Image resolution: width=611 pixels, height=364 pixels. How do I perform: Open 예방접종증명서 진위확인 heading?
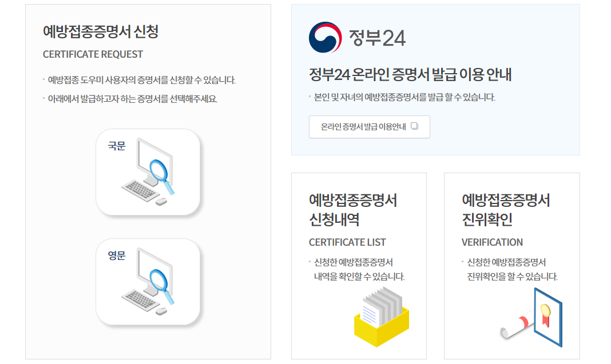[506, 210]
